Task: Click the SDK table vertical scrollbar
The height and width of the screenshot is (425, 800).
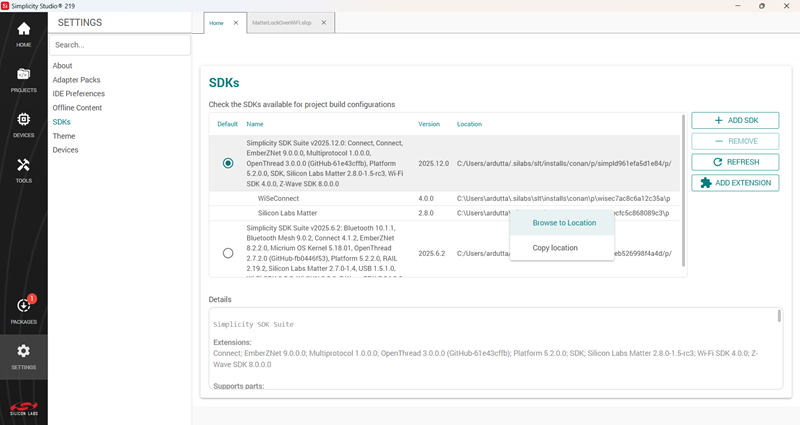Action: [684, 190]
